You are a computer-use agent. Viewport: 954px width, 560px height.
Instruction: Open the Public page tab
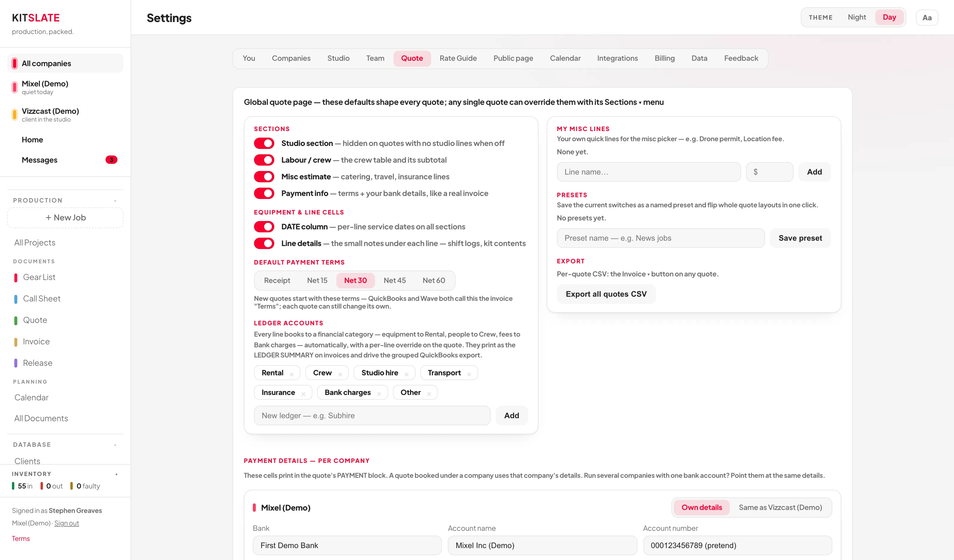513,58
